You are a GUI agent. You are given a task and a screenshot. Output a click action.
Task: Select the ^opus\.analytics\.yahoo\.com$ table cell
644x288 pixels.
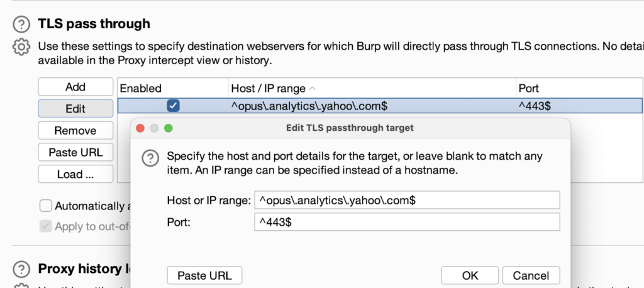(x=372, y=106)
